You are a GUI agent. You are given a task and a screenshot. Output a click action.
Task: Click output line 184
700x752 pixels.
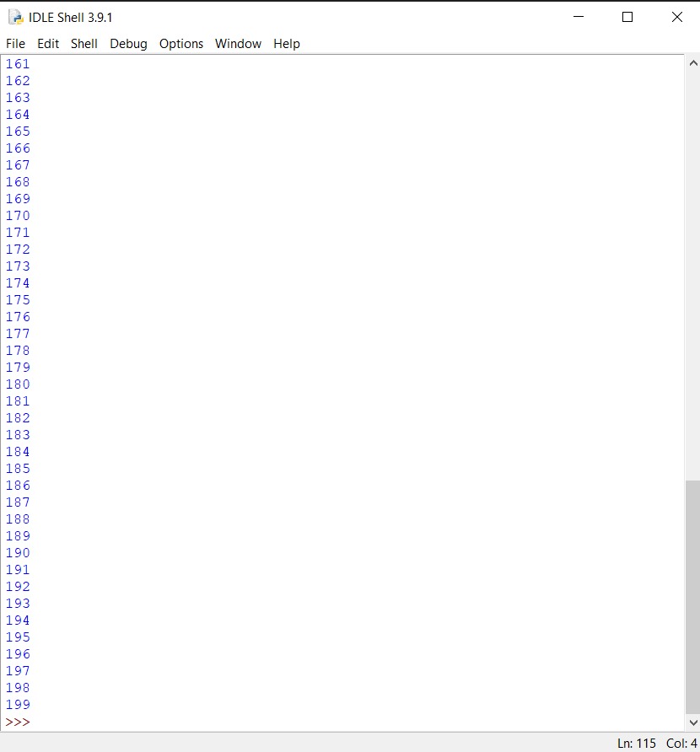pos(18,452)
